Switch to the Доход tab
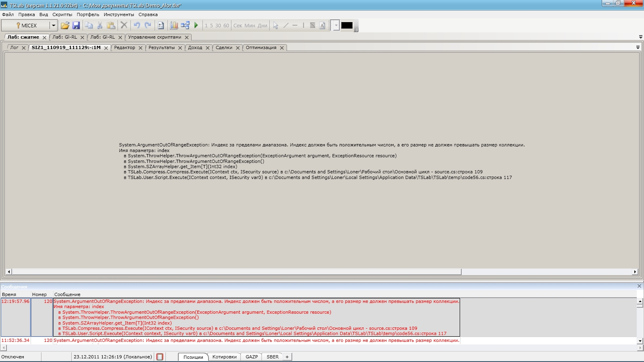This screenshot has width=644, height=362. (x=195, y=47)
